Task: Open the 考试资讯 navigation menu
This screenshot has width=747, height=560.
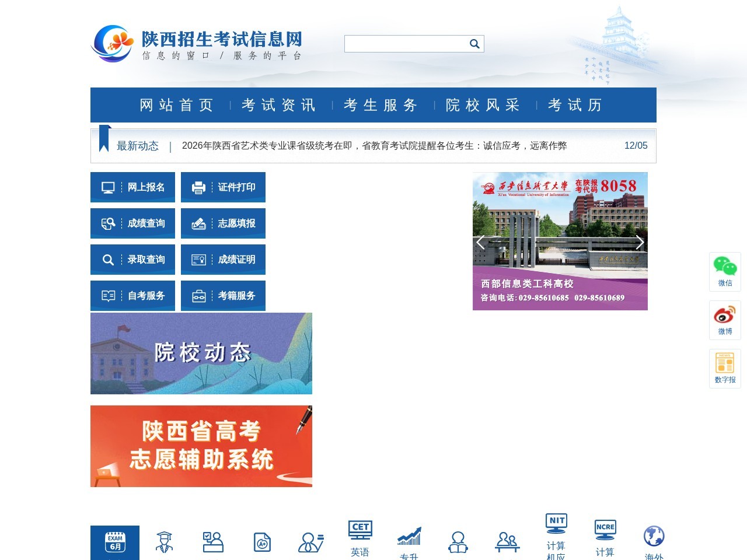Action: (x=278, y=105)
